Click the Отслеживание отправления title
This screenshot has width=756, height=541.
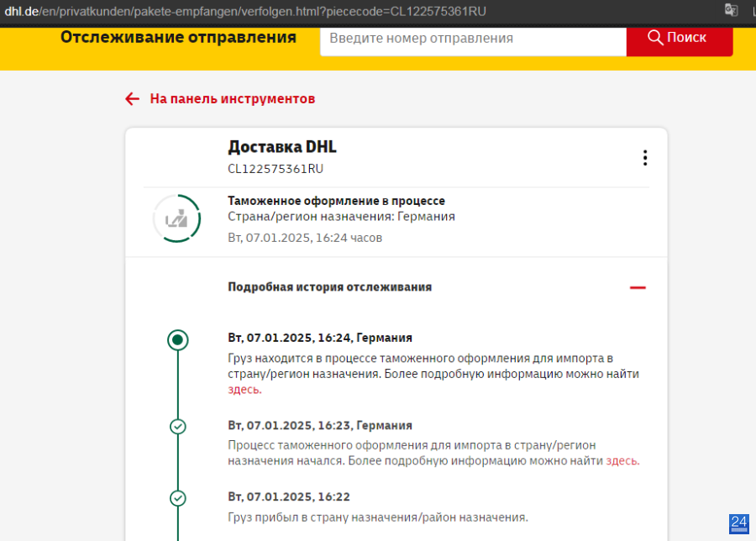tap(178, 38)
